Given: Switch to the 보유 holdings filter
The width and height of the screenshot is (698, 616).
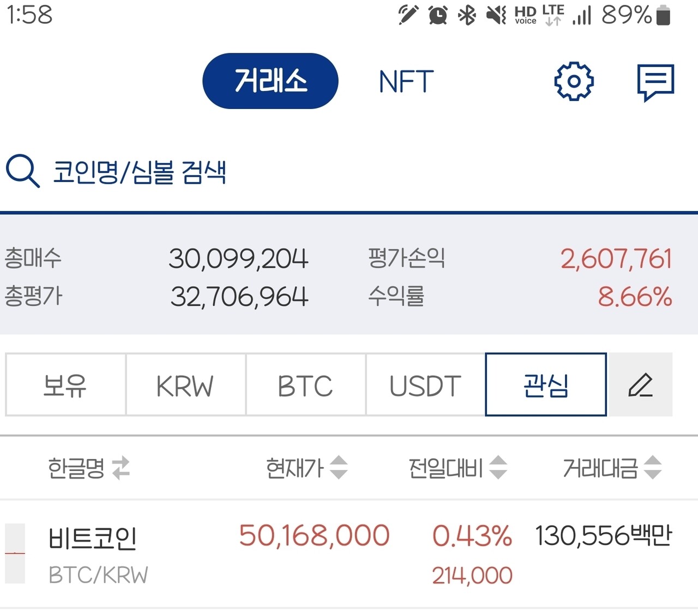Looking at the screenshot, I should tap(64, 385).
